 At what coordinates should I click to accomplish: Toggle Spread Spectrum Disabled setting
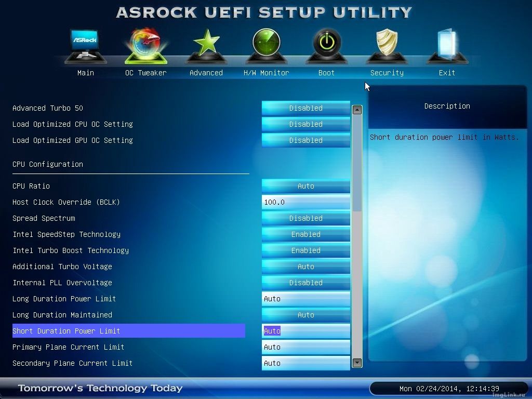(x=305, y=218)
